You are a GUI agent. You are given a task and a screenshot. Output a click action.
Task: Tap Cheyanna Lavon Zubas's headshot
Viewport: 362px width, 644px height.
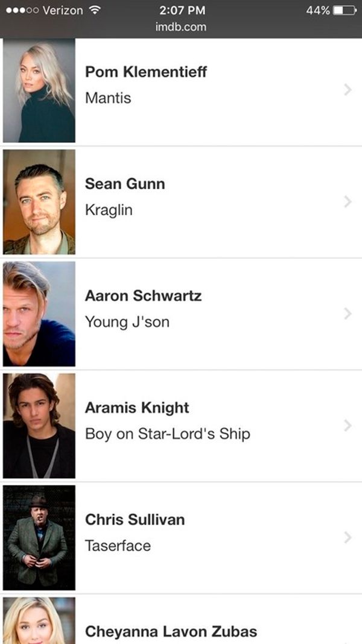(x=39, y=621)
